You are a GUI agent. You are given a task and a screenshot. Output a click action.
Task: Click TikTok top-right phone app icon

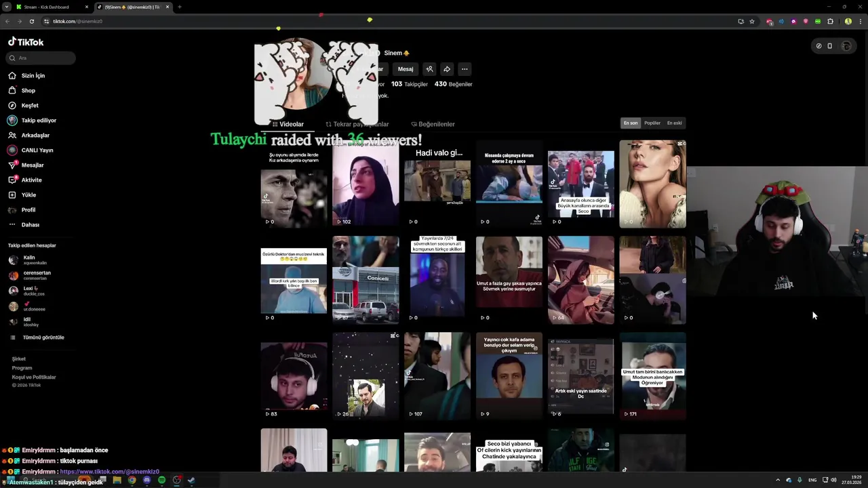tap(829, 46)
